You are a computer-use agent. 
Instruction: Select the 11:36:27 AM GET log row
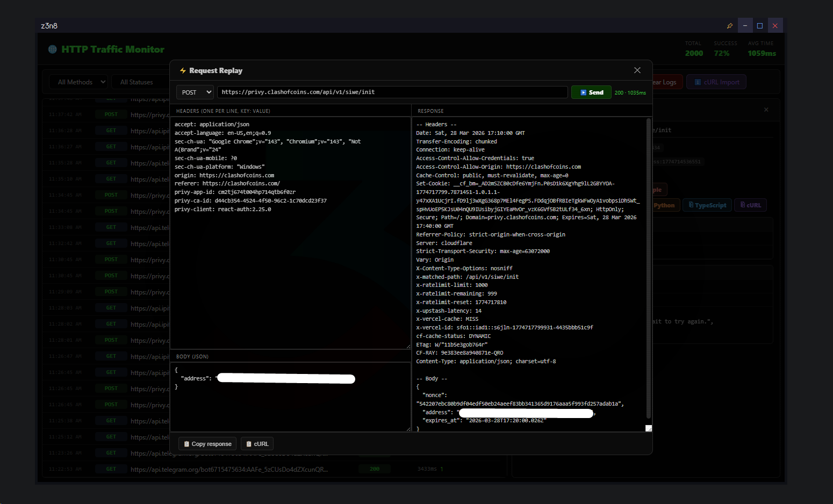pos(106,147)
